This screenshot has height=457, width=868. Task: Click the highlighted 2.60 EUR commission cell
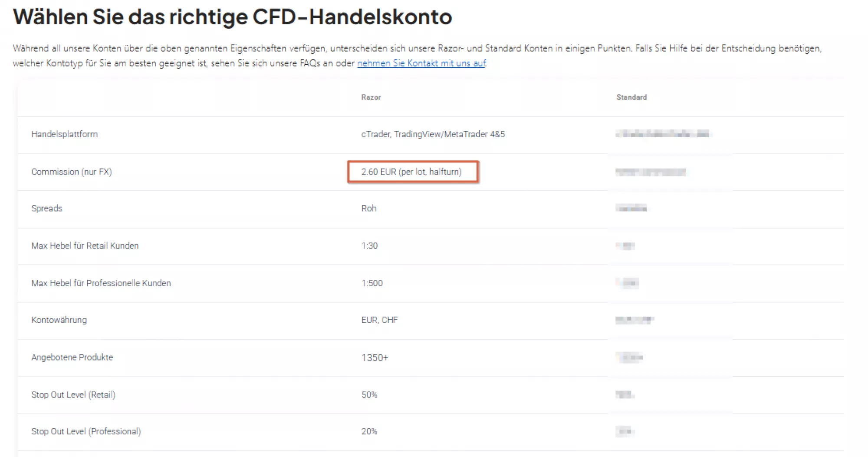tap(412, 172)
